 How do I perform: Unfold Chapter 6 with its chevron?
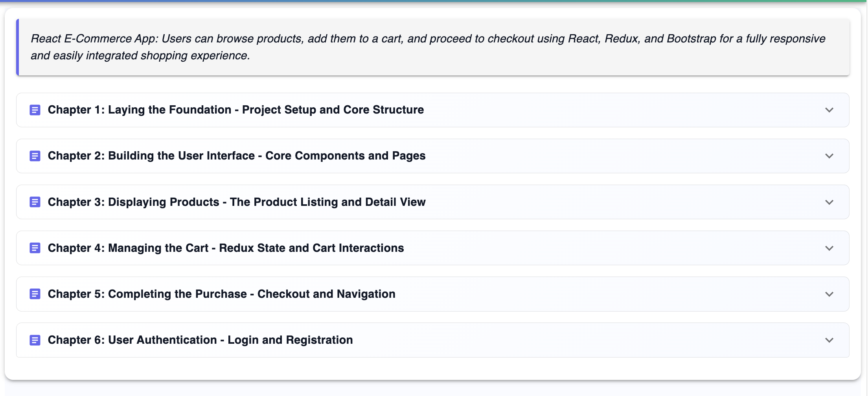pos(829,340)
